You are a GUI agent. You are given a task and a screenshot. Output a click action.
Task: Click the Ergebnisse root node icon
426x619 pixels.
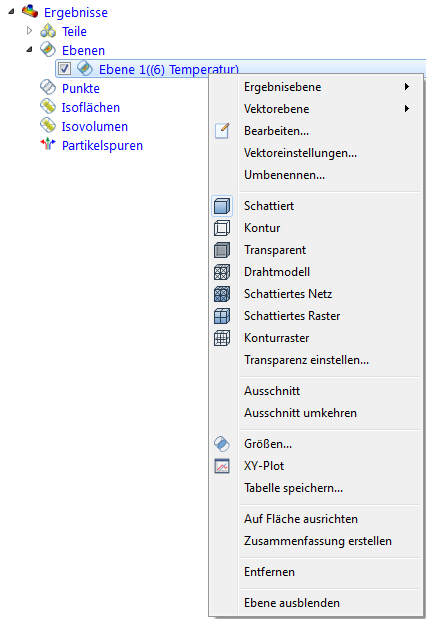pyautogui.click(x=30, y=11)
